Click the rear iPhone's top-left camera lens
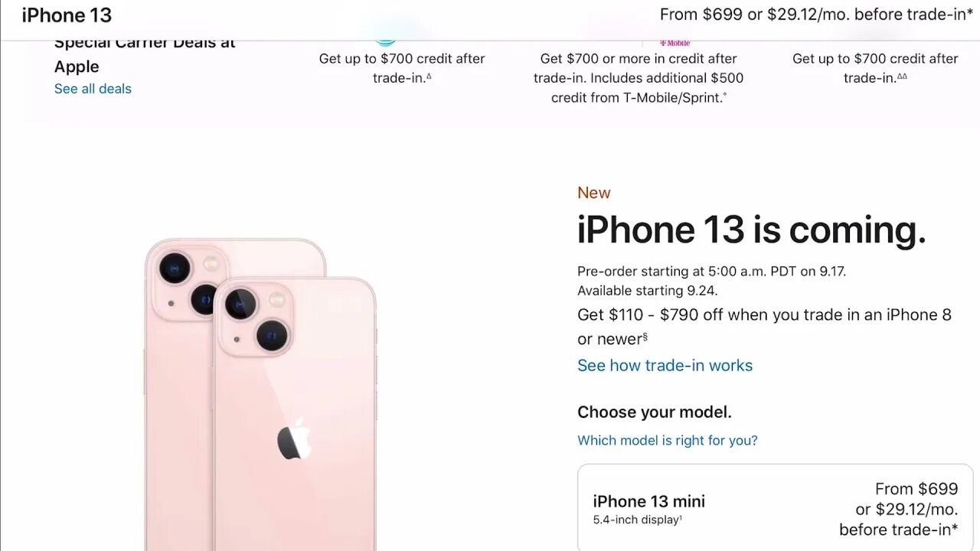This screenshot has width=980, height=551. [175, 269]
